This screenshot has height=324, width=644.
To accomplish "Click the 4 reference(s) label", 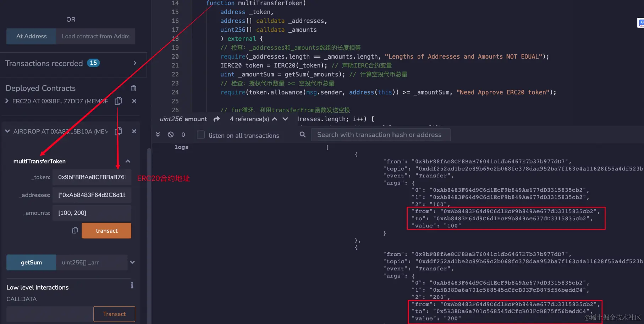I will click(x=249, y=119).
